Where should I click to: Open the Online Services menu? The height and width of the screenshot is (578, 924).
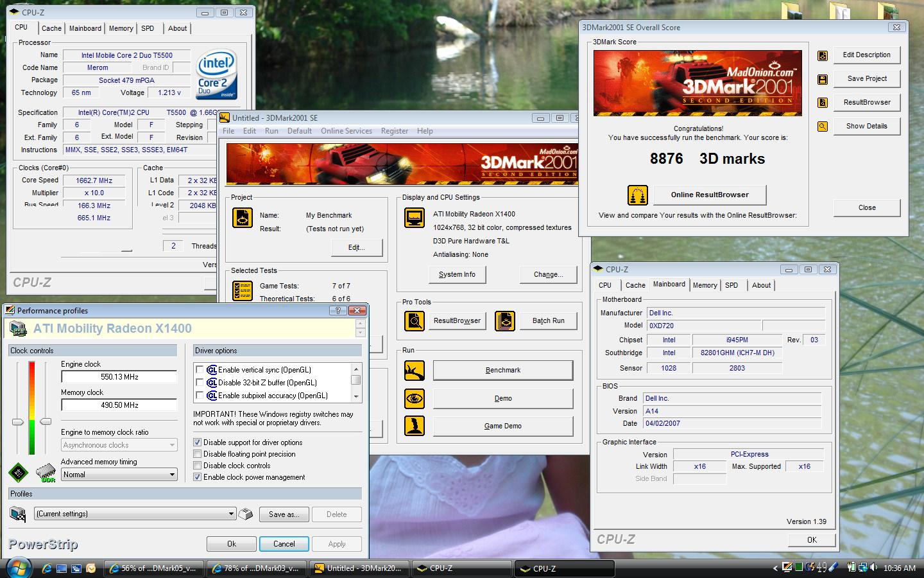(346, 131)
